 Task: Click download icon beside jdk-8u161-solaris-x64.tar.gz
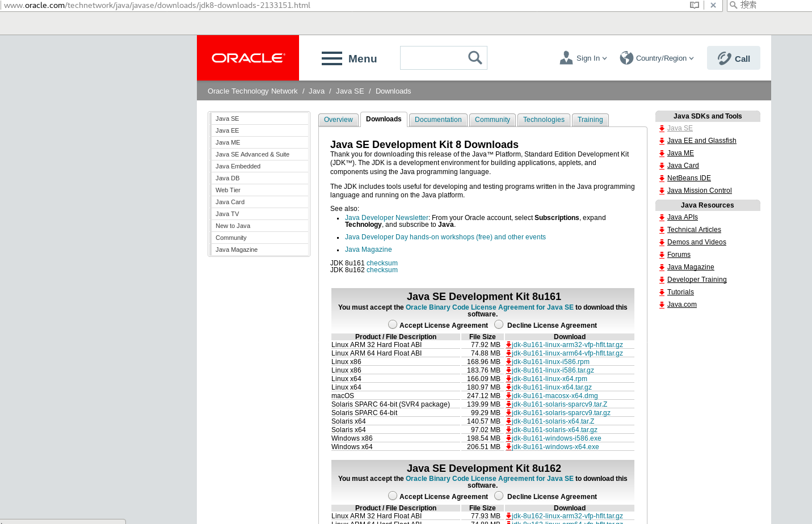click(x=509, y=430)
